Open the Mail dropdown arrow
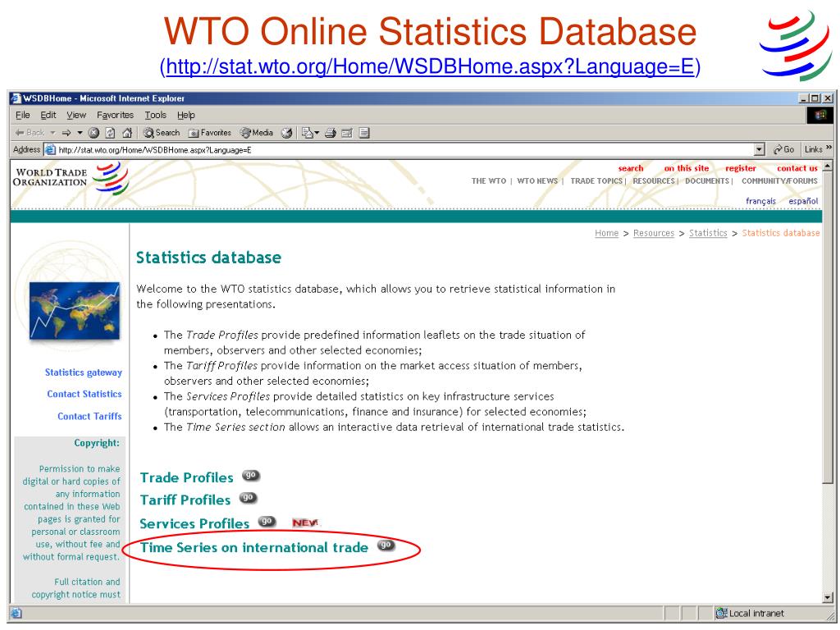This screenshot has height=630, width=840. click(317, 133)
